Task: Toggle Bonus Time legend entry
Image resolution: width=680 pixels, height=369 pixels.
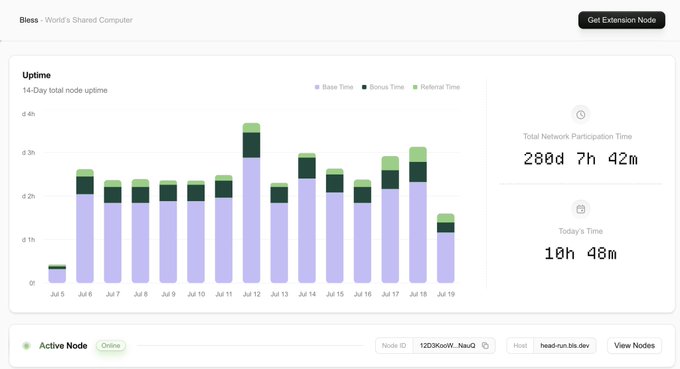Action: (383, 87)
